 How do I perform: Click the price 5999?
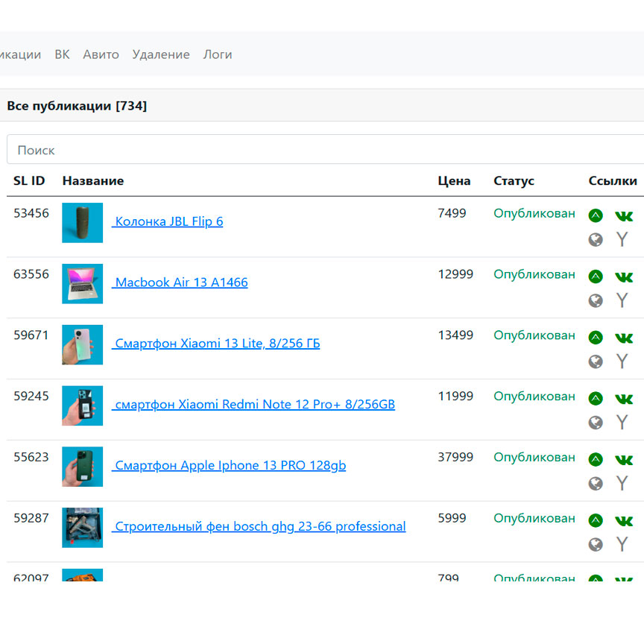[x=452, y=518]
